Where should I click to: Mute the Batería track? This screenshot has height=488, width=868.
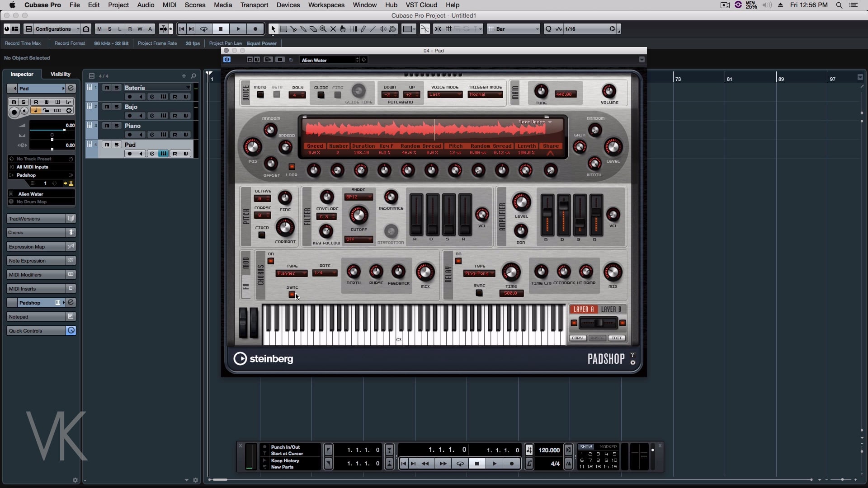[x=107, y=88]
